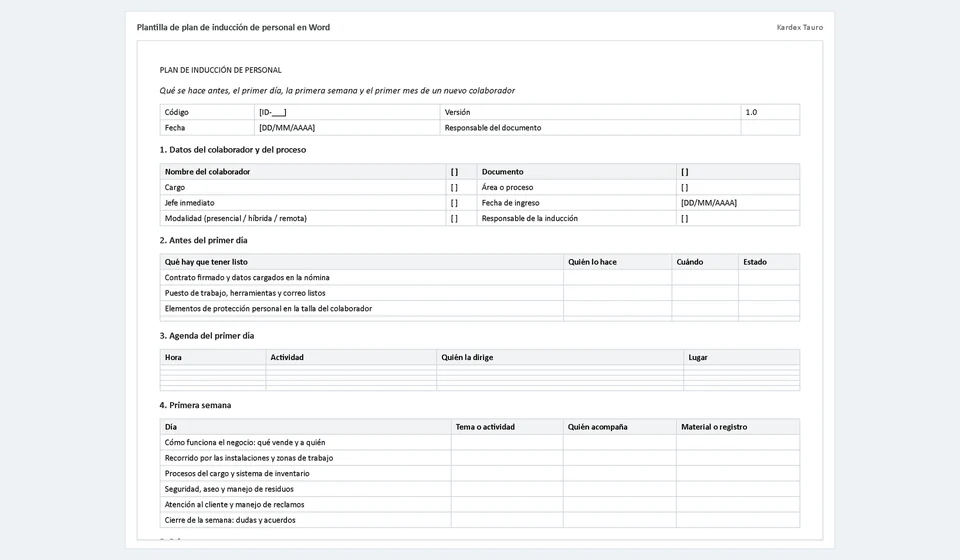This screenshot has width=960, height=560.
Task: Click the 'Fecha de ingreso' cell
Action: click(576, 203)
